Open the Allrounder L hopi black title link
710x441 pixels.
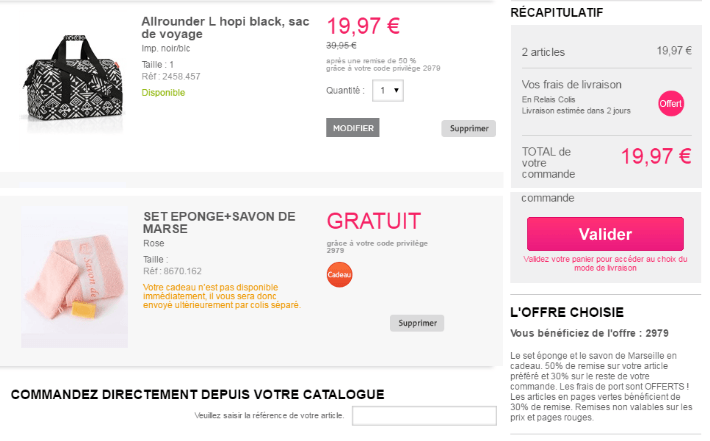tap(225, 27)
